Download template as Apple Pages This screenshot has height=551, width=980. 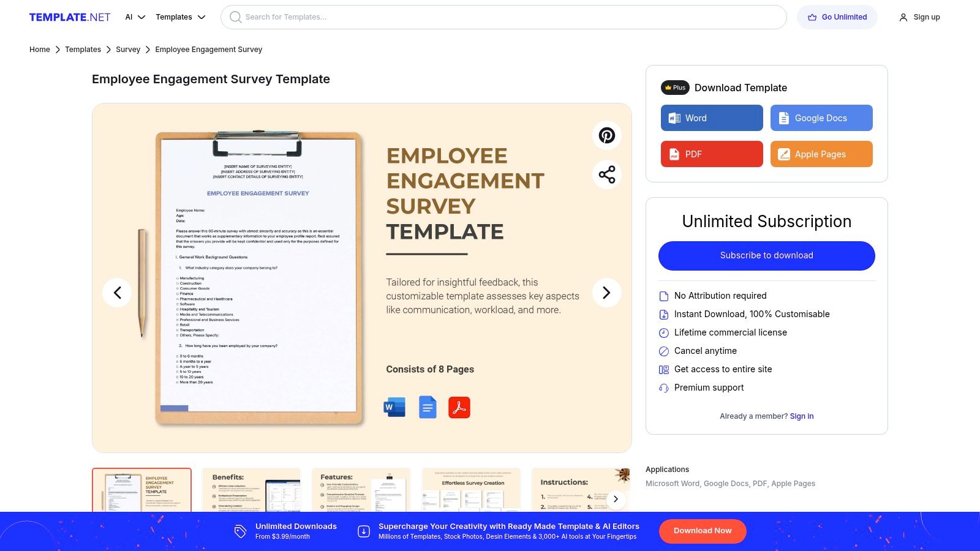(821, 154)
